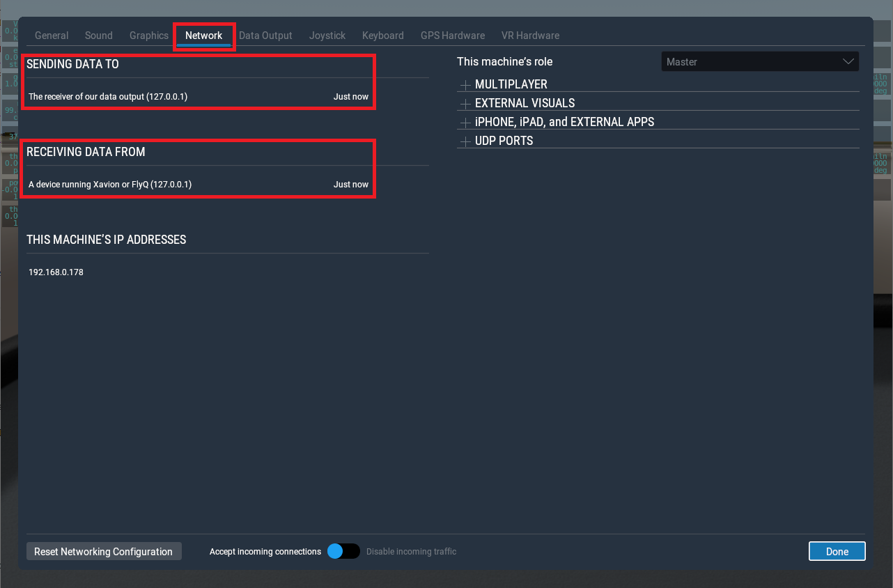Click the Reset Networking Configuration button
The image size is (893, 588).
click(103, 551)
